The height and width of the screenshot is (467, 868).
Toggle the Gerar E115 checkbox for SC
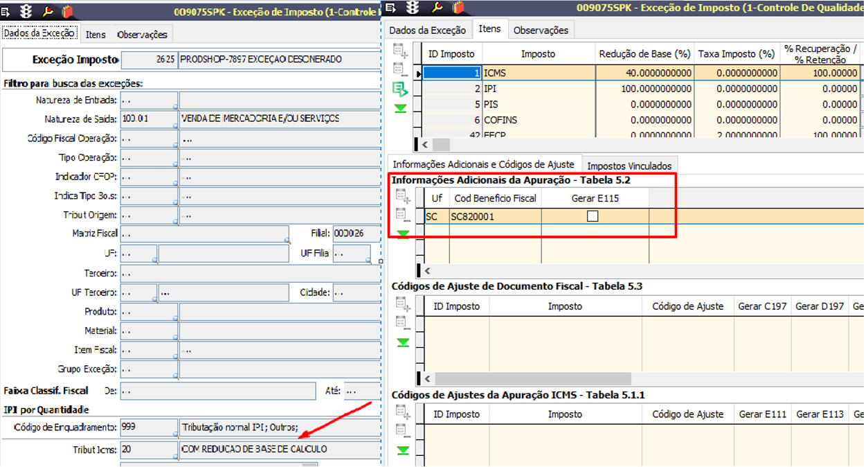coord(593,216)
